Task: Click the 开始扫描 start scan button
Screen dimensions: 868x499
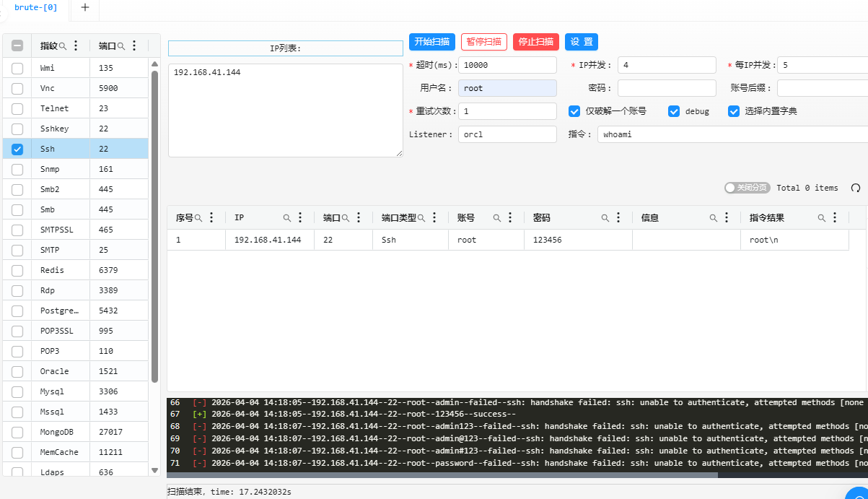Action: [432, 42]
